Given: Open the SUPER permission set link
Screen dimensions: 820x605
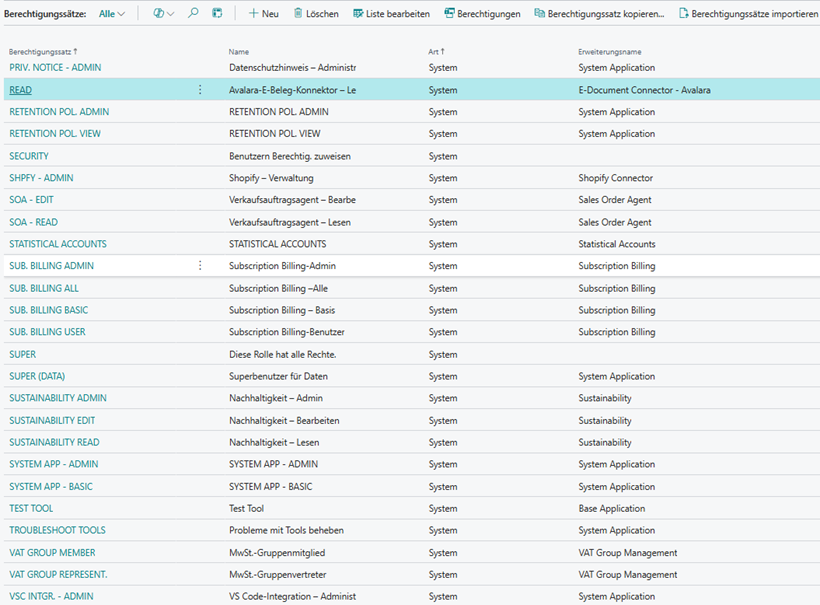Looking at the screenshot, I should pos(23,354).
